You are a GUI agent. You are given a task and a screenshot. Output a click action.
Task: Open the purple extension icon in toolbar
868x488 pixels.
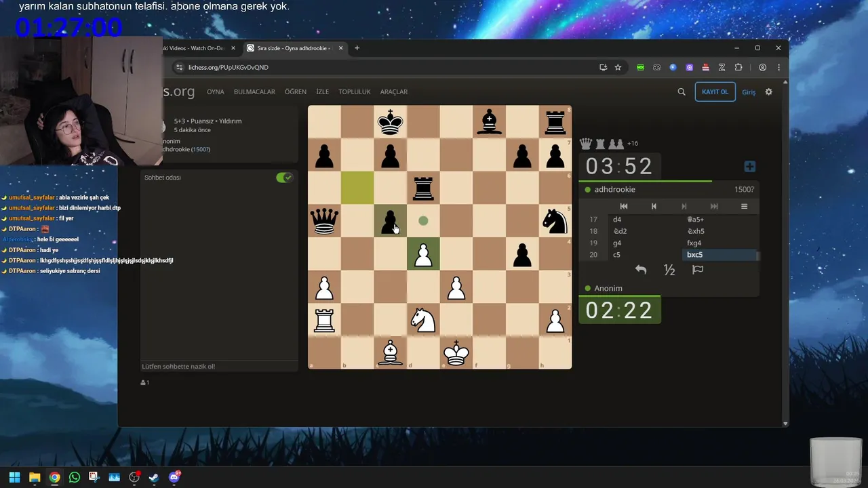689,67
